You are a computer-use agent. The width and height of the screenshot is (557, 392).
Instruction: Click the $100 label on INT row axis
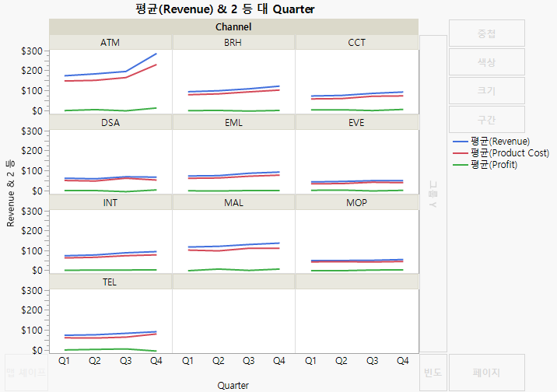click(x=32, y=250)
